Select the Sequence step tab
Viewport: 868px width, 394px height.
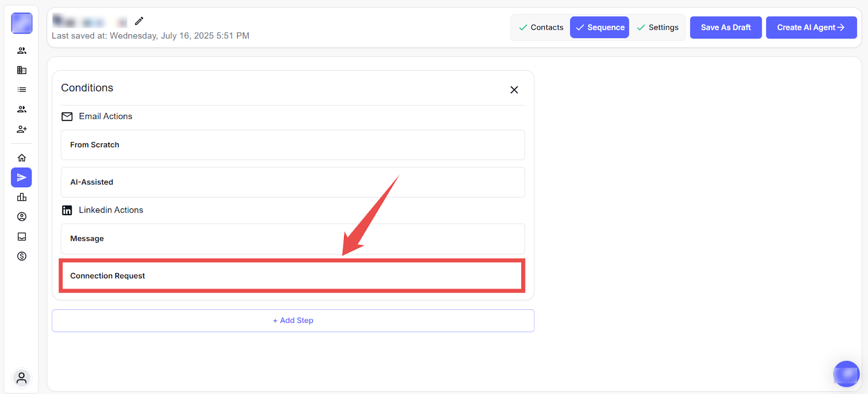(x=599, y=28)
